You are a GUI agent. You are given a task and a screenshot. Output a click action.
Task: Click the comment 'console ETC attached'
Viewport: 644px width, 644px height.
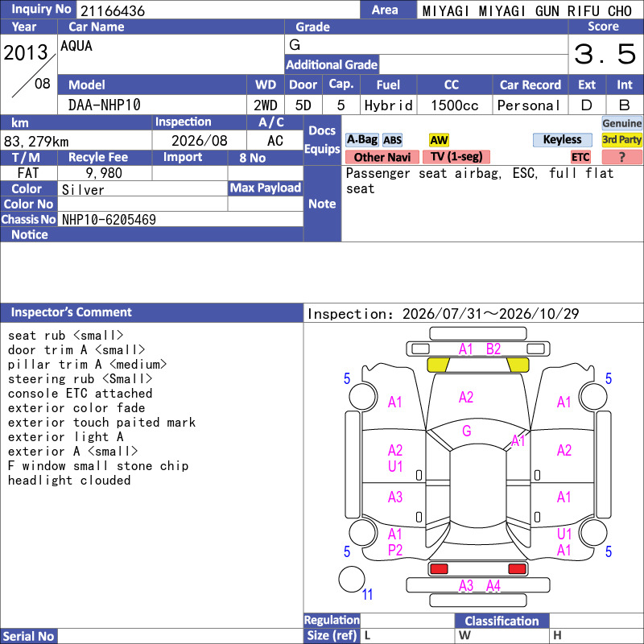coord(80,394)
